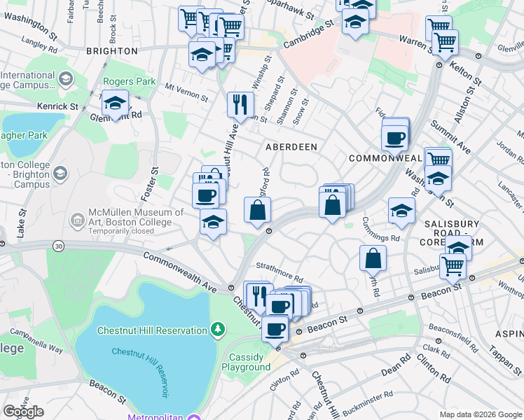Image resolution: width=524 pixels, height=420 pixels.
Task: Select the Rogers Park label
Action: coord(130,81)
